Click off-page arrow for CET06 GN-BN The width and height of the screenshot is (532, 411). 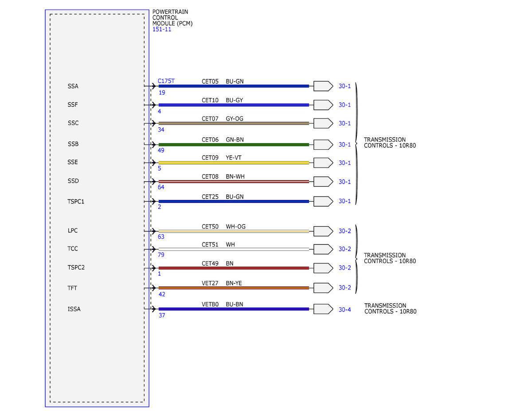323,145
